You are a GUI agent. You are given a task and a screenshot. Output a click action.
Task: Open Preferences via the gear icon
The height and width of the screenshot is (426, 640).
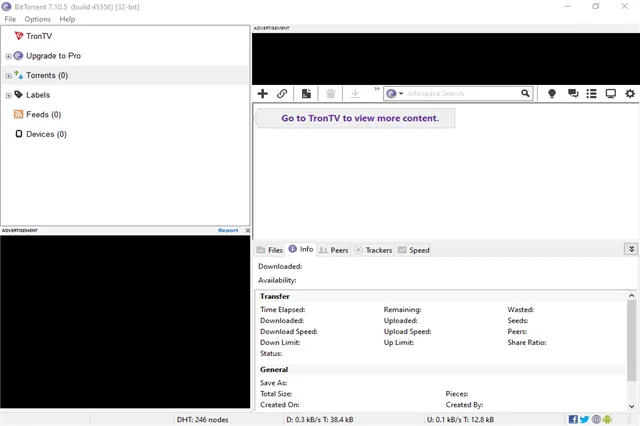point(630,93)
